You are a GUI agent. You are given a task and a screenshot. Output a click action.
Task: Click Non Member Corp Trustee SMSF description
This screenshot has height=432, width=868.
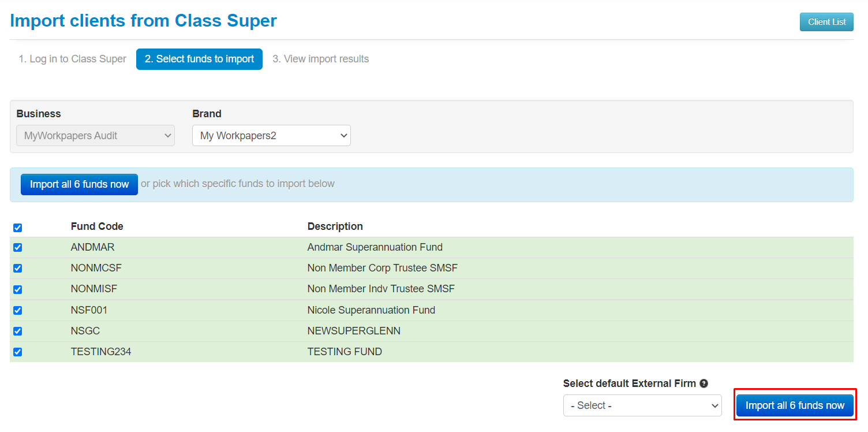(383, 268)
